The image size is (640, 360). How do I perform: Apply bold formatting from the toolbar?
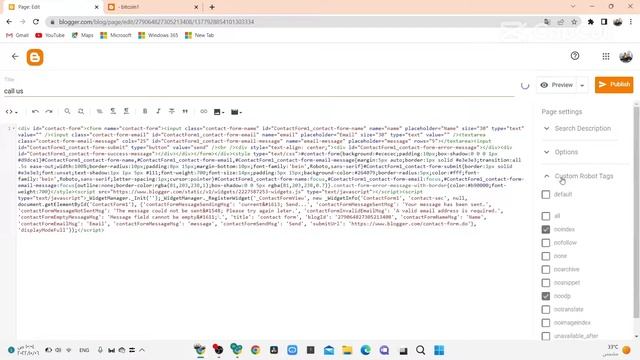(x=145, y=111)
